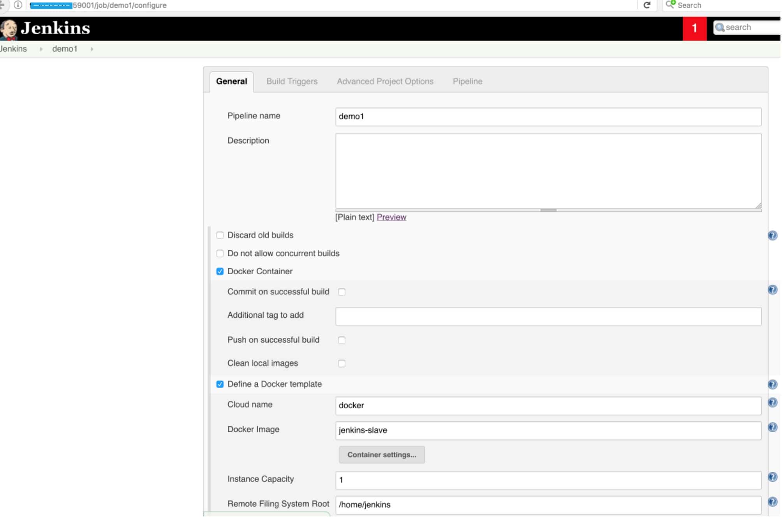Screen dimensions: 782x532
Task: Open help icon beside Cloud name field
Action: point(772,402)
